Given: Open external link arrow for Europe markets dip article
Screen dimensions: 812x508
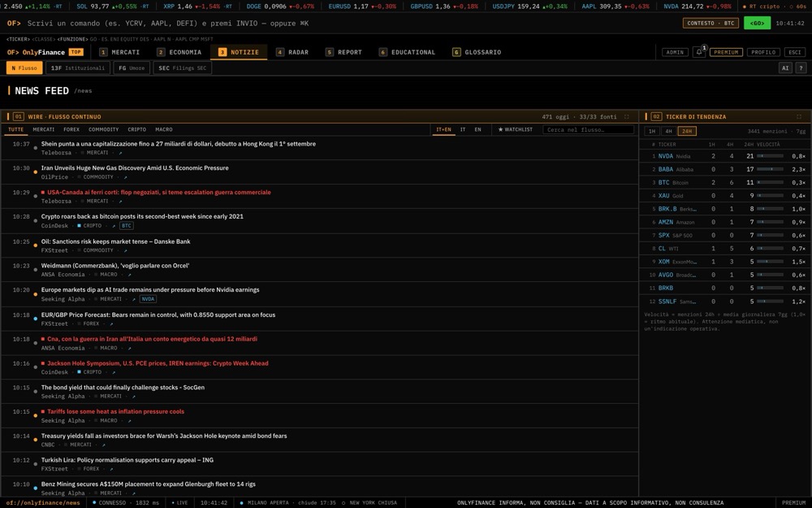Looking at the screenshot, I should [133, 299].
